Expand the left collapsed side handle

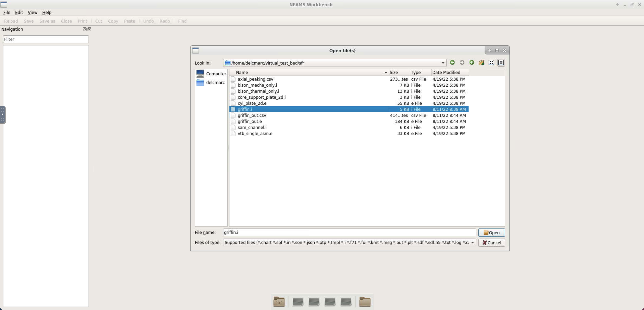(x=3, y=115)
